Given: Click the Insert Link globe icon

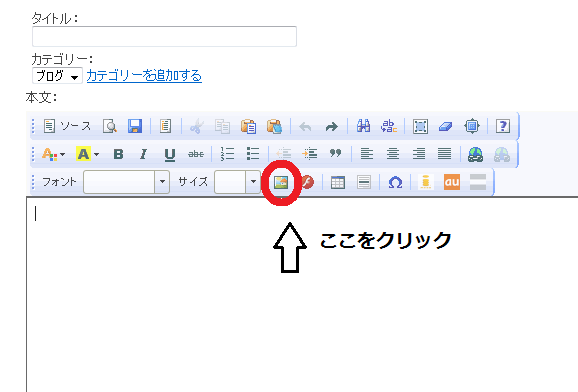Looking at the screenshot, I should (476, 154).
